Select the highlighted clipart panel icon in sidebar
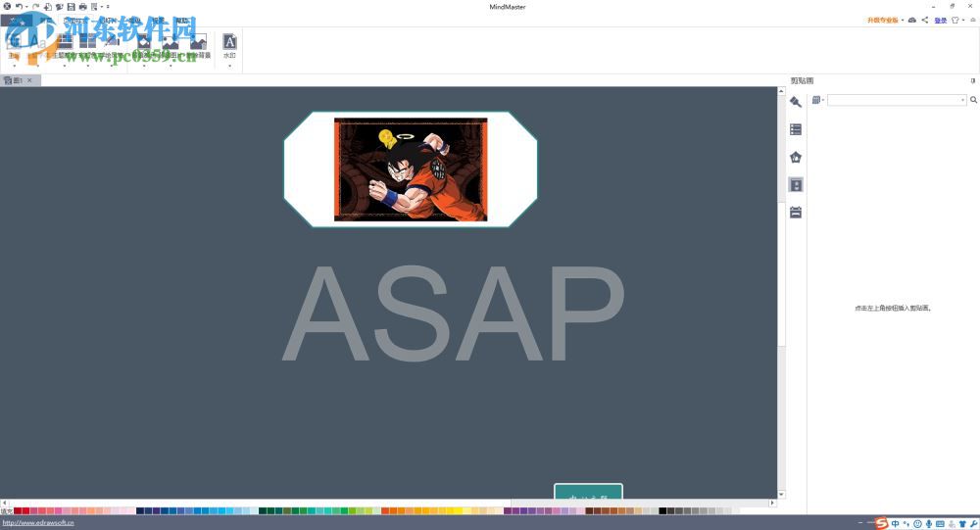 coord(796,184)
